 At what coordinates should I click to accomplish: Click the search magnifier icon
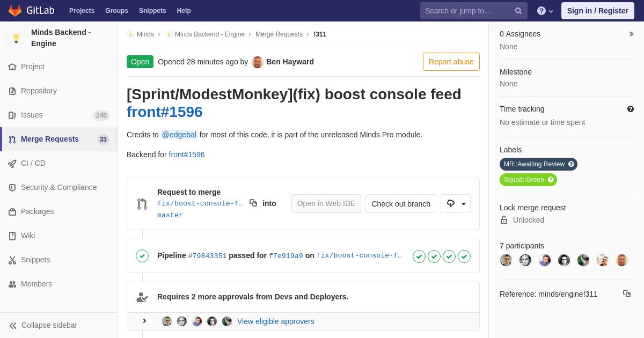click(x=518, y=11)
